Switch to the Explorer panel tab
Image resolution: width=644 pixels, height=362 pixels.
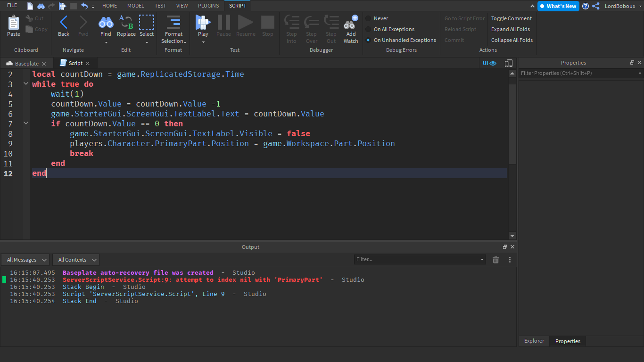[534, 341]
